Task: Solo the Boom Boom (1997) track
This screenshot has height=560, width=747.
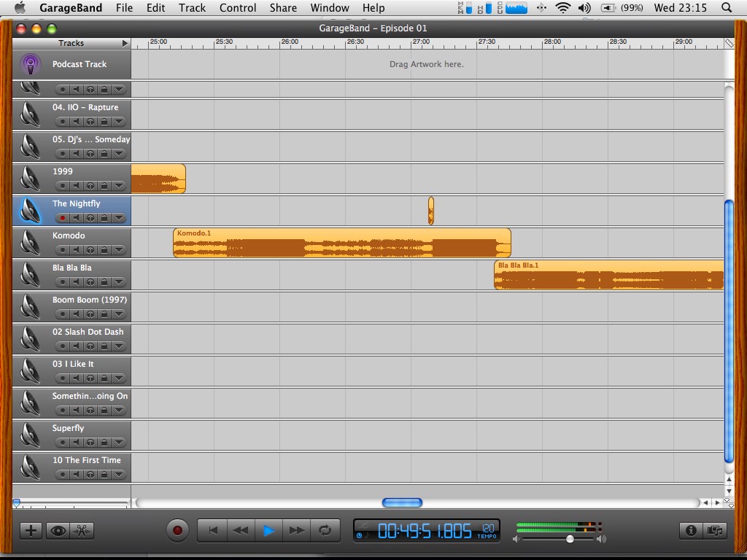Action: pyautogui.click(x=90, y=314)
